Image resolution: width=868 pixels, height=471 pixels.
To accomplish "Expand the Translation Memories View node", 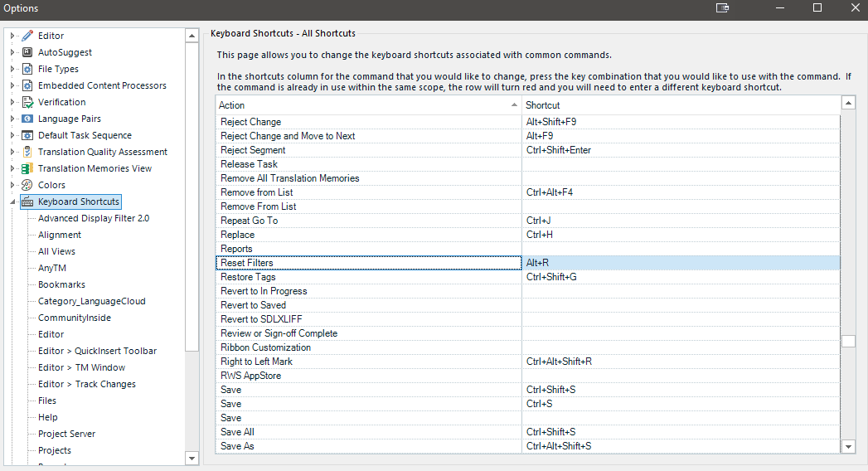I will (12, 169).
